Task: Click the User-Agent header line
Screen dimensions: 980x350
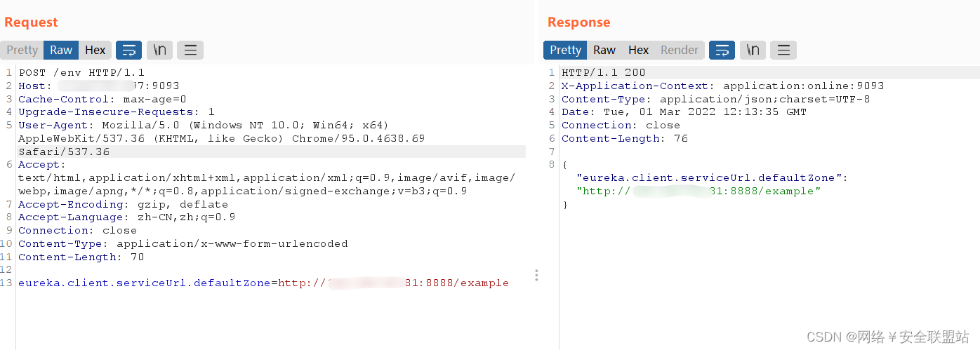Action: (x=204, y=125)
